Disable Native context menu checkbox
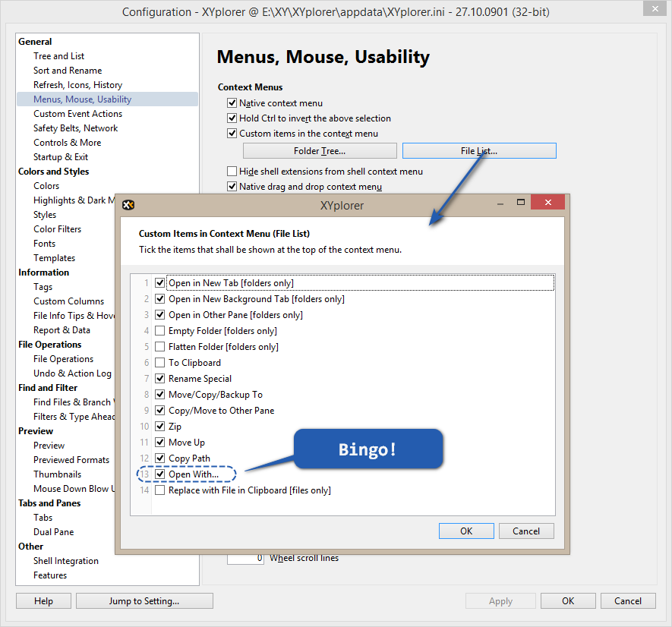This screenshot has height=627, width=672. coord(232,103)
